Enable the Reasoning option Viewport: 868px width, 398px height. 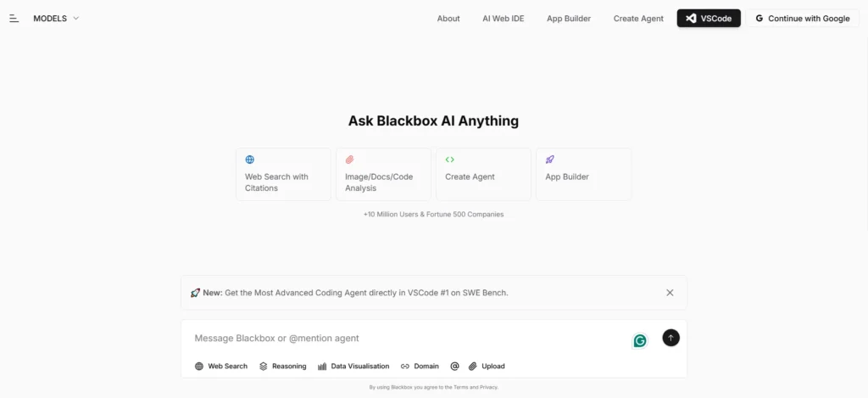(283, 367)
